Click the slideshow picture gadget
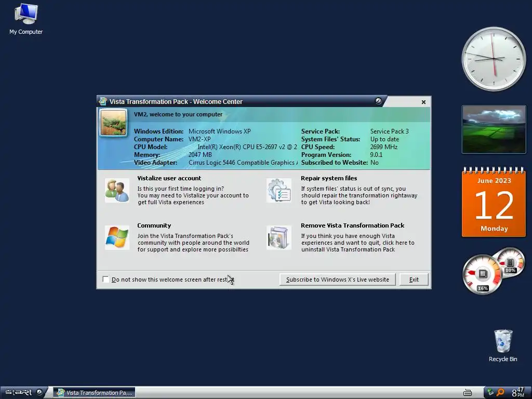The image size is (532, 399). [494, 129]
